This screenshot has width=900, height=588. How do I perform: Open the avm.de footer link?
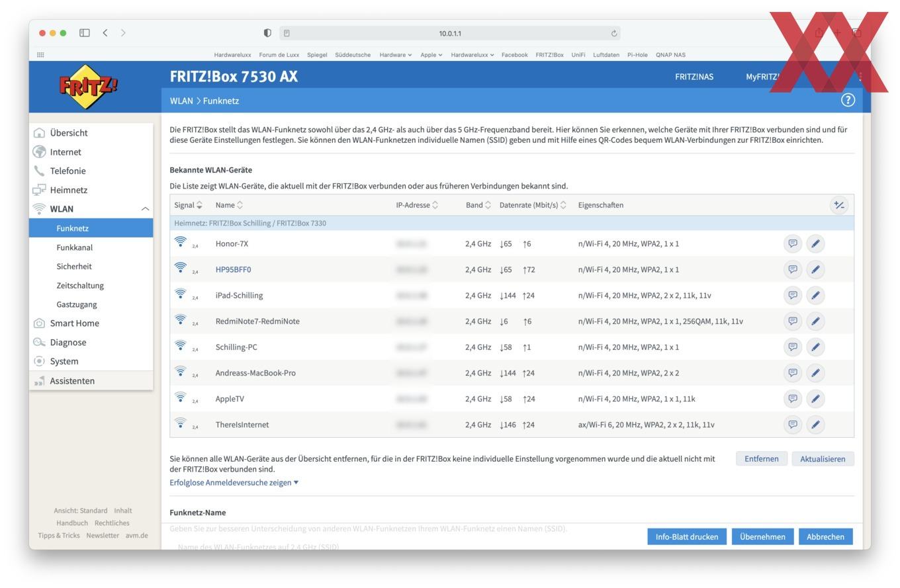point(137,535)
